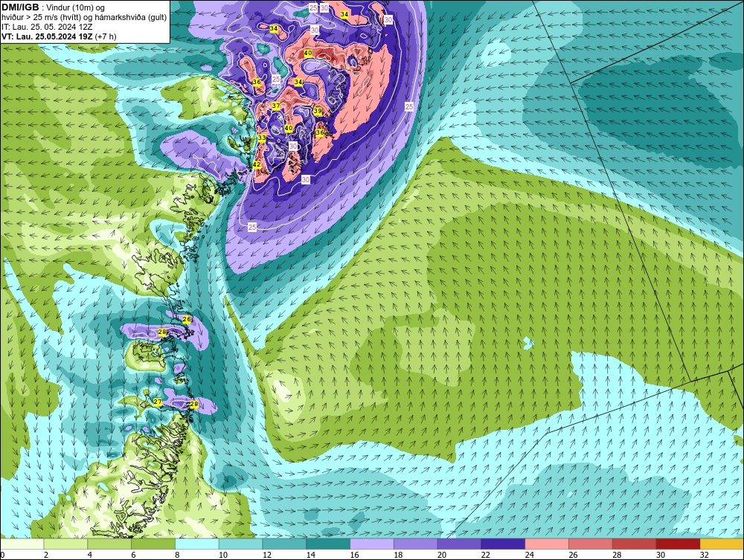This screenshot has height=560, width=744.
Task: Click the legend scale number 16
Action: pos(354,555)
